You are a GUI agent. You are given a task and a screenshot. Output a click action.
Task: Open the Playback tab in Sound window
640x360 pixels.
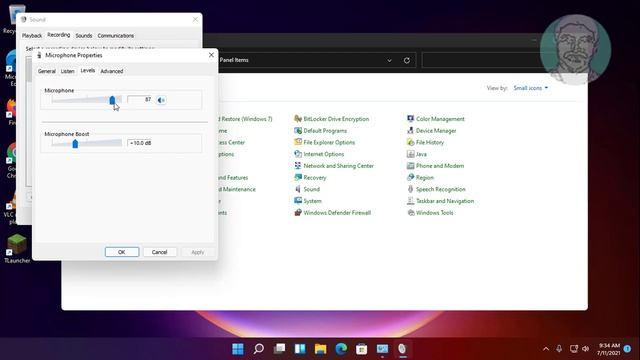click(32, 36)
